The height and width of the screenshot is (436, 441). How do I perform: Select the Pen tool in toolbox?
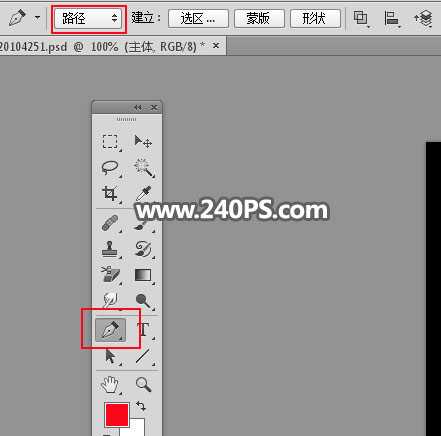(110, 330)
